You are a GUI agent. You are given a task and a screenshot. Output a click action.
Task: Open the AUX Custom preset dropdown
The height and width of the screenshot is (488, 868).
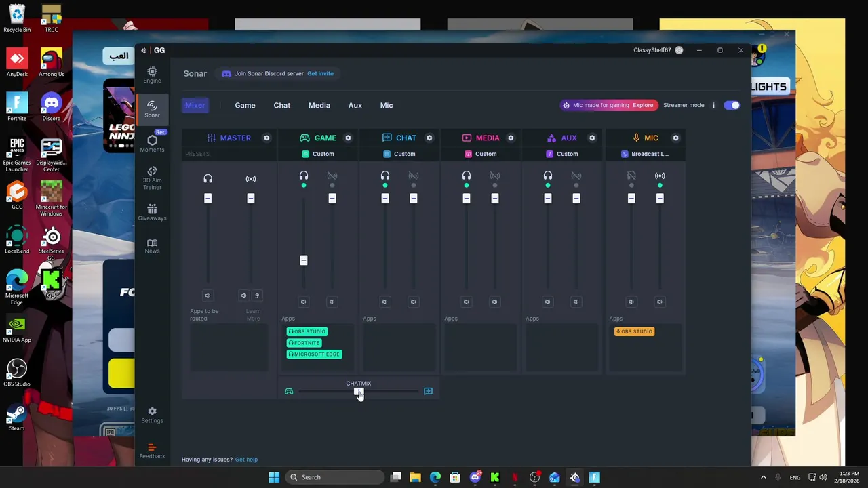pyautogui.click(x=562, y=154)
